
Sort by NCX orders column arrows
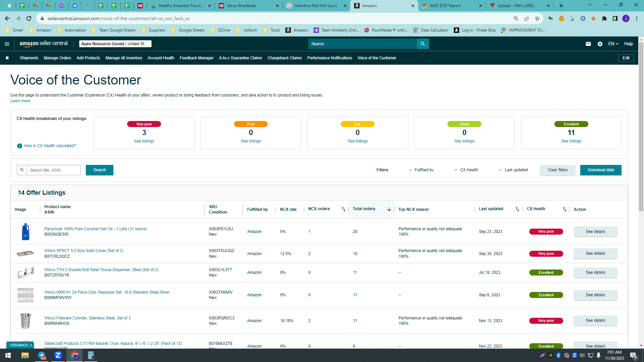[343, 209]
